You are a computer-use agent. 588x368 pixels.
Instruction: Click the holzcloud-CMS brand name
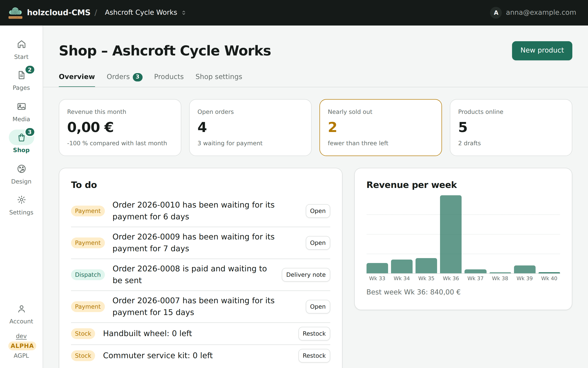pyautogui.click(x=59, y=13)
